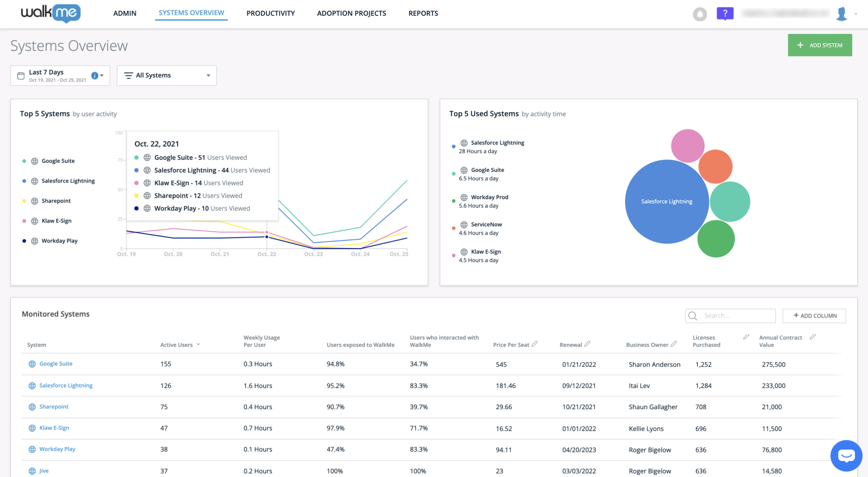The width and height of the screenshot is (868, 477).
Task: Click the calendar date range icon
Action: point(21,75)
